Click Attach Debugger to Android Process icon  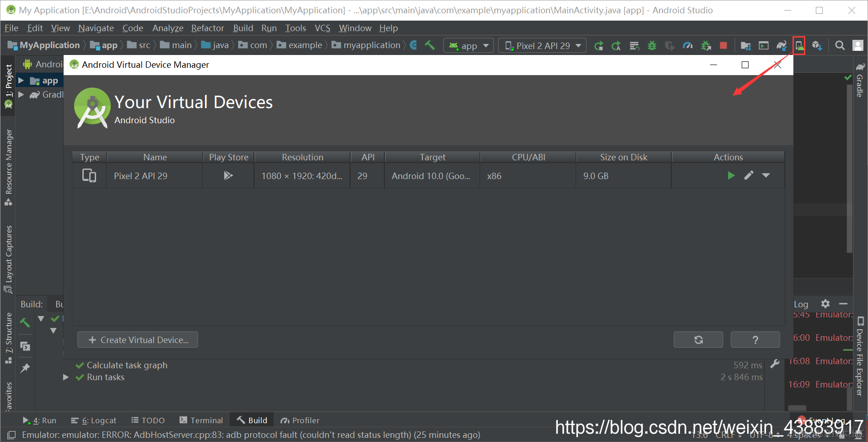click(706, 45)
